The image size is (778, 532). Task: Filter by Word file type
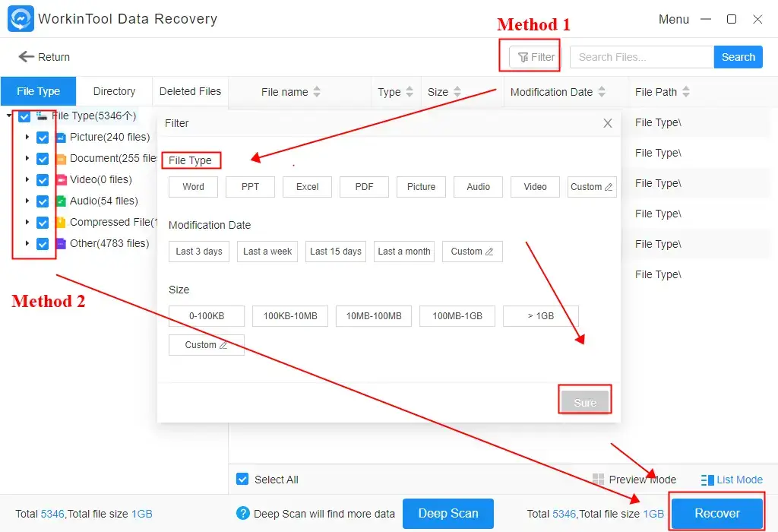pos(193,187)
